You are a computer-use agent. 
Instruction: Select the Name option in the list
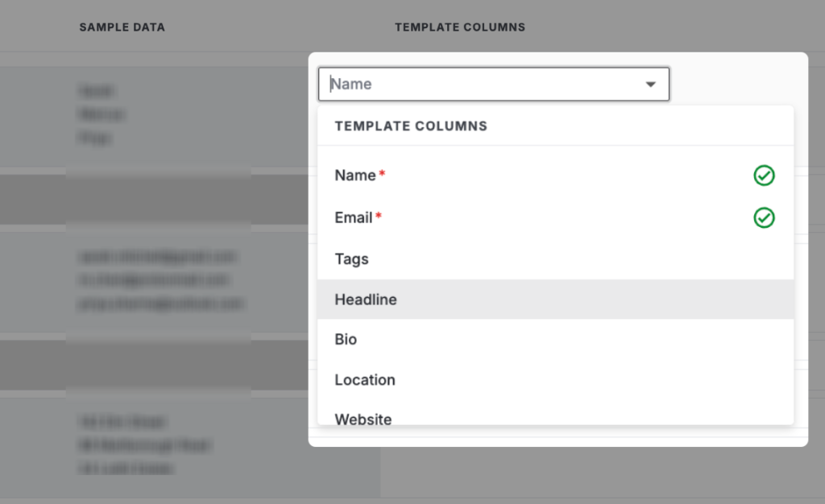click(x=556, y=175)
